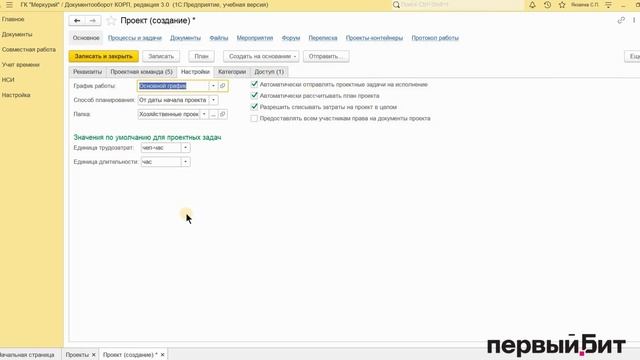640x360 pixels.
Task: Expand the График работы dropdown
Action: click(213, 86)
